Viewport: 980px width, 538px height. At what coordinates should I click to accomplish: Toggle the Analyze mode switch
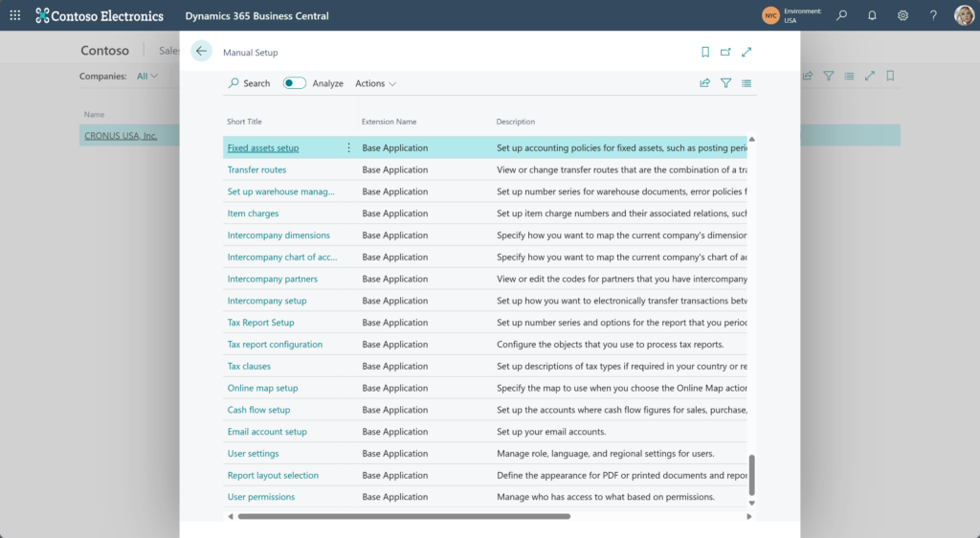[x=295, y=83]
